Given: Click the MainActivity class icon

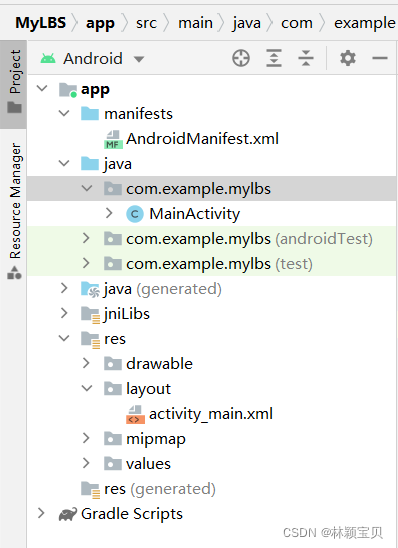Looking at the screenshot, I should coord(135,214).
